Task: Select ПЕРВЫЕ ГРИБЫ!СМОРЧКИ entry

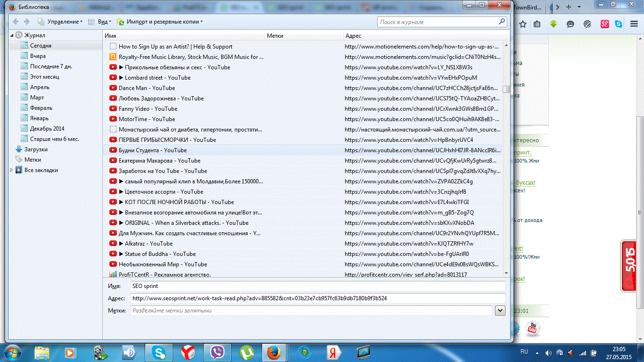Action: point(303,140)
